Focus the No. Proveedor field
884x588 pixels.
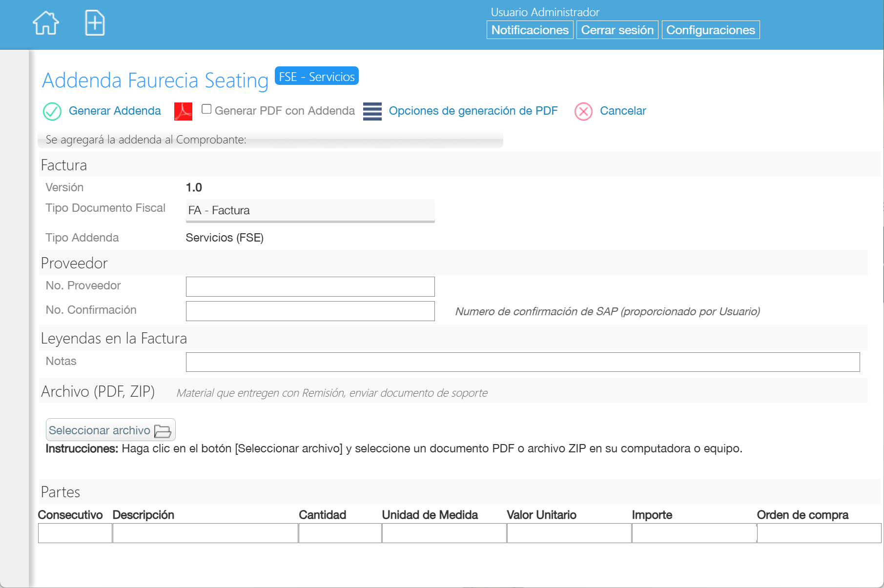[310, 286]
